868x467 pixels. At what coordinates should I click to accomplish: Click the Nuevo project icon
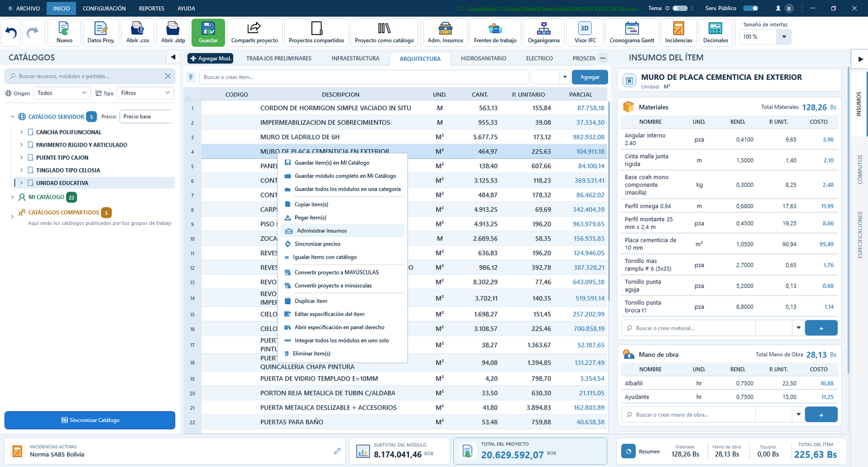coord(64,33)
